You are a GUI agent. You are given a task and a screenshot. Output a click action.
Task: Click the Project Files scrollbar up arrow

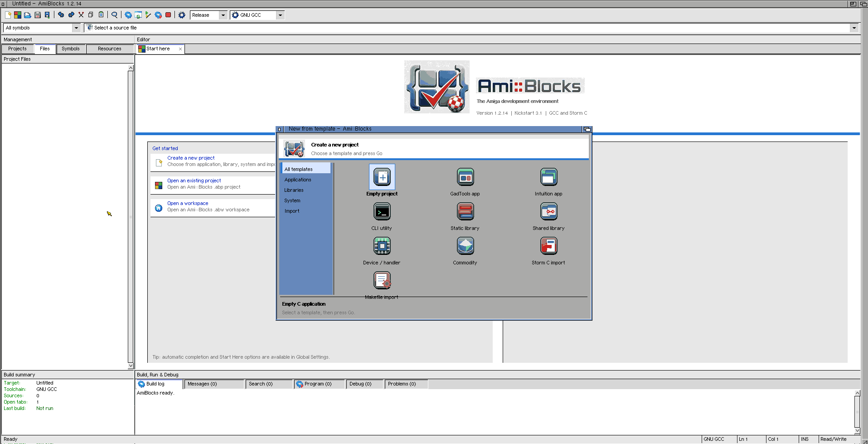point(131,68)
